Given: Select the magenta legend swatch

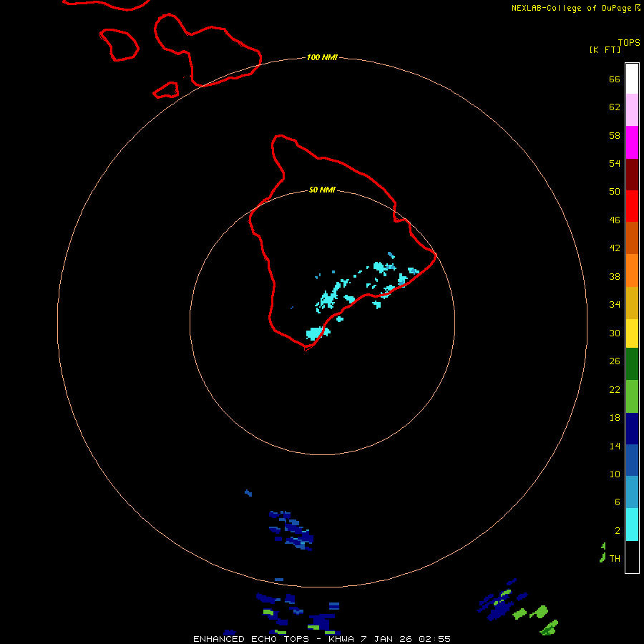Looking at the screenshot, I should coord(632,142).
